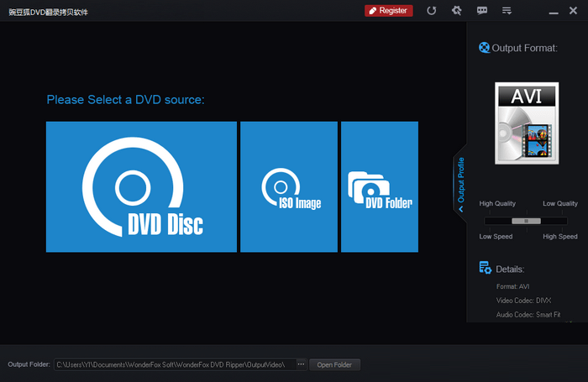Select ISO Image as source
Screen dimensions: 588x382
pos(289,186)
